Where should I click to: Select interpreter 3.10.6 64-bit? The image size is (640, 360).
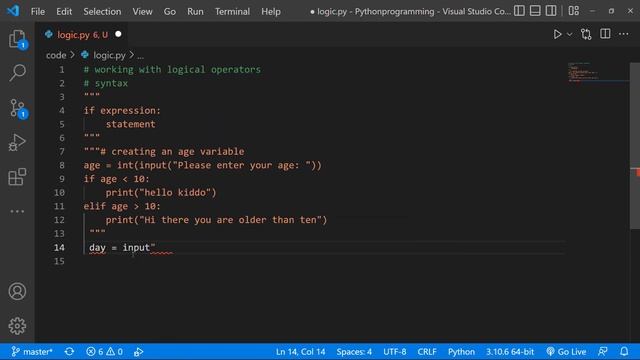[x=510, y=351]
